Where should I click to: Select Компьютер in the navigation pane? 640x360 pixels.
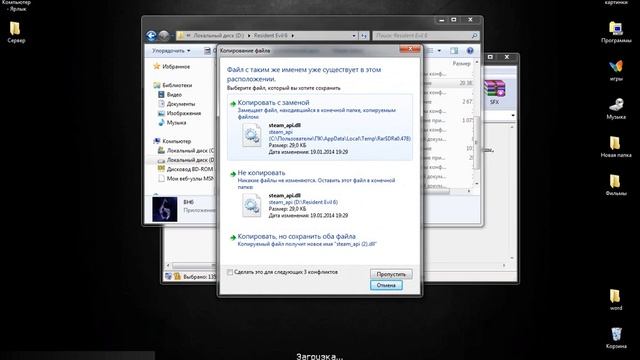click(x=172, y=141)
